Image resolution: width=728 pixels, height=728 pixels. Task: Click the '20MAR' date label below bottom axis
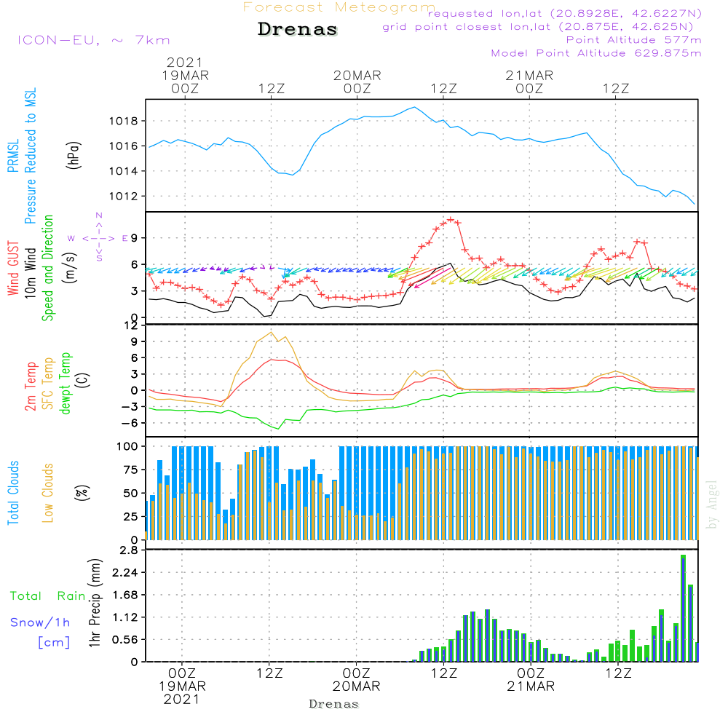point(357,687)
